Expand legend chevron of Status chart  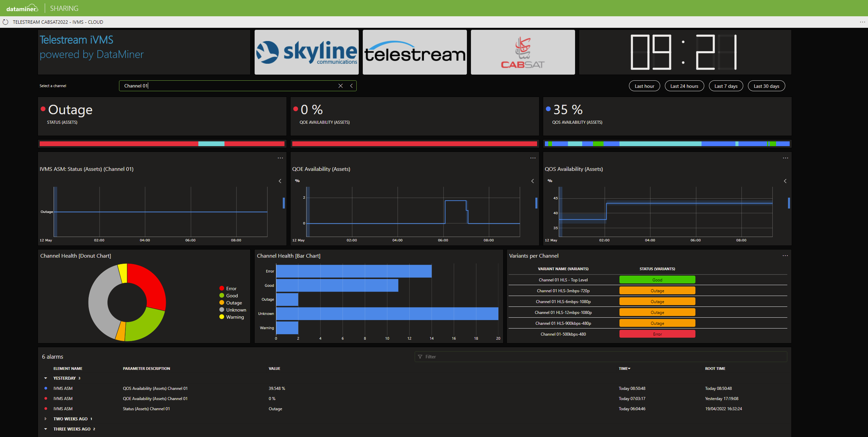(280, 181)
